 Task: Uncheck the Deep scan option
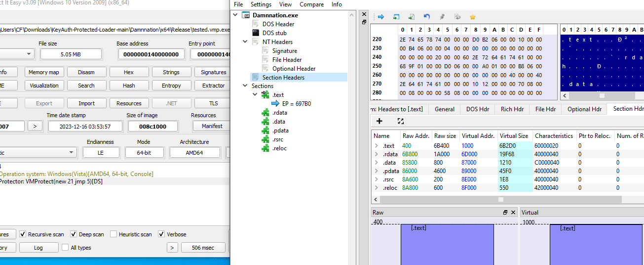(74, 234)
